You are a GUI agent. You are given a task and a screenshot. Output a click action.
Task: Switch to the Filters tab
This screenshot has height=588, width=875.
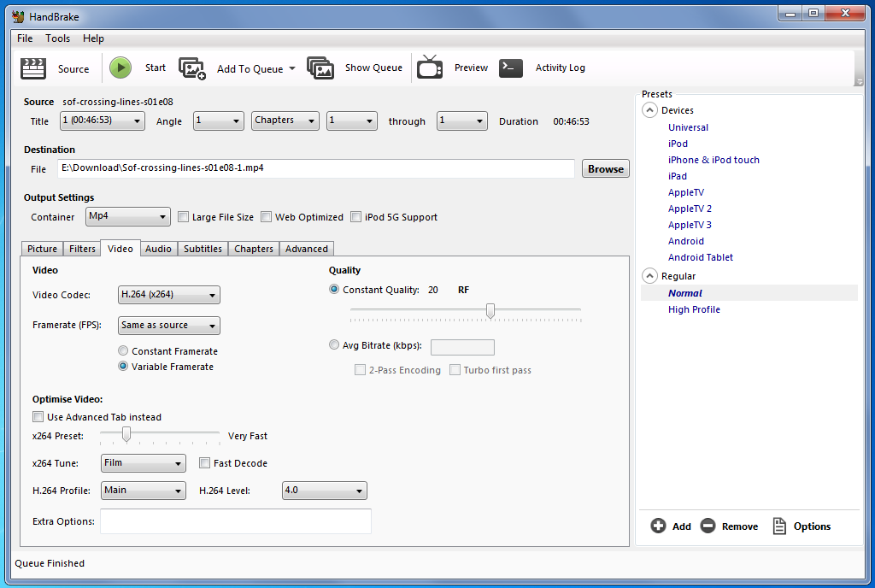point(82,249)
